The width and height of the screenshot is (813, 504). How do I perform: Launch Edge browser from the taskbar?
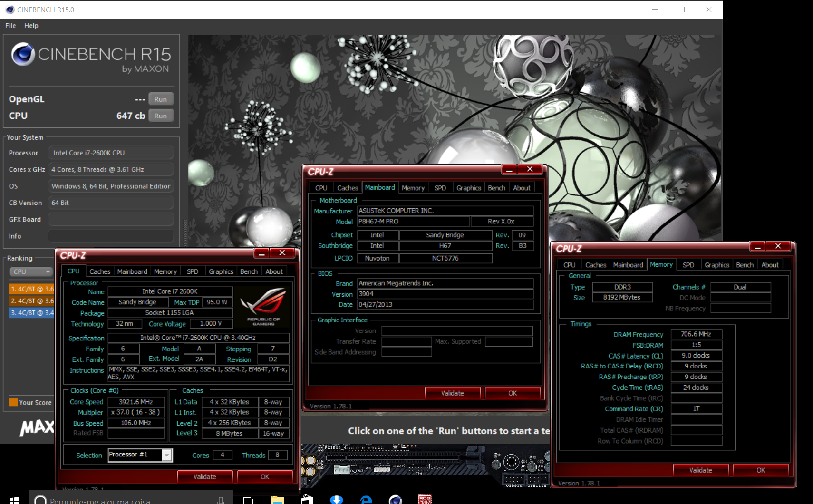[x=366, y=500]
